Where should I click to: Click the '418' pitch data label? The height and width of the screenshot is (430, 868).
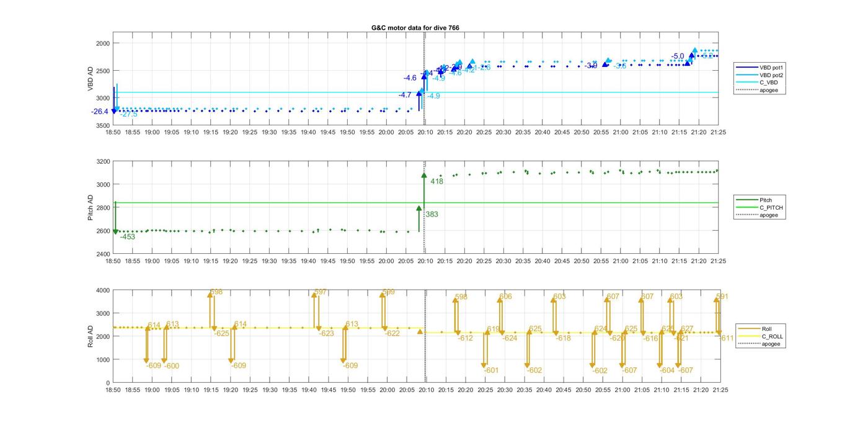coord(437,182)
